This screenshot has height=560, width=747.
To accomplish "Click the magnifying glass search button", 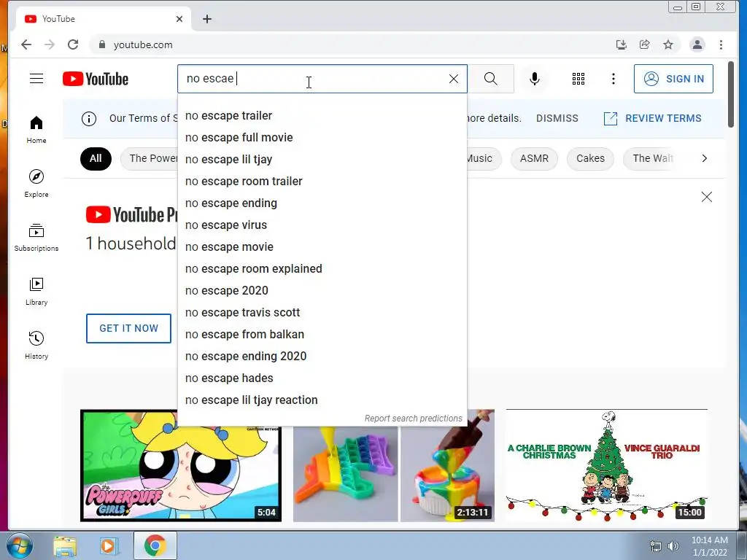I will pyautogui.click(x=491, y=79).
